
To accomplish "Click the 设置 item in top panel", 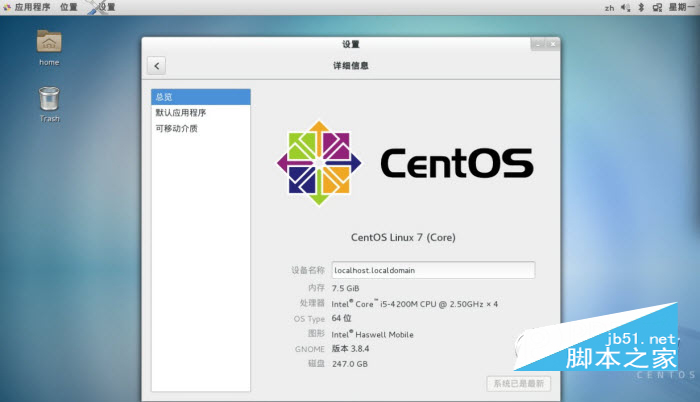I will tap(102, 7).
